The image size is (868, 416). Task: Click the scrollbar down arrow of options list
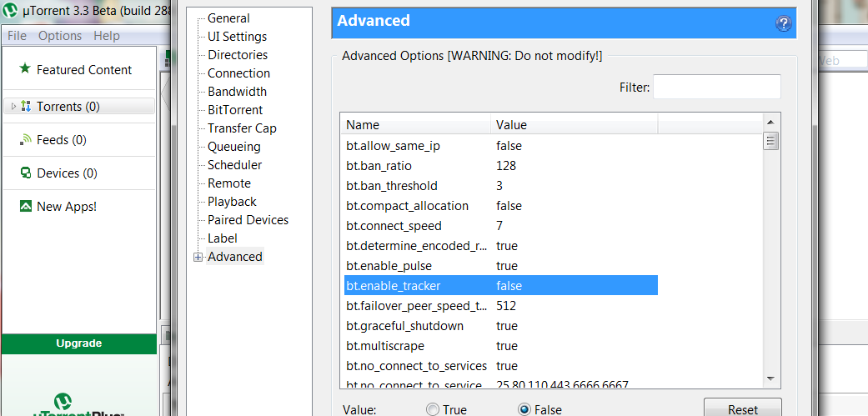pyautogui.click(x=770, y=378)
